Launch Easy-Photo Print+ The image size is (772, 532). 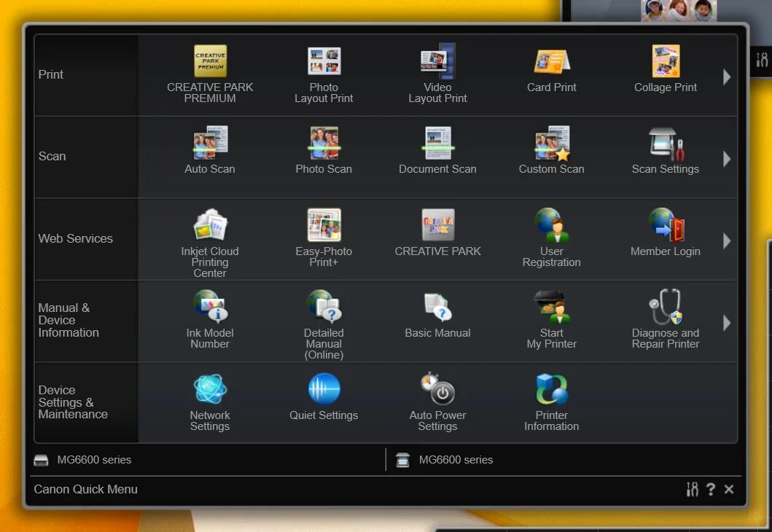[324, 238]
